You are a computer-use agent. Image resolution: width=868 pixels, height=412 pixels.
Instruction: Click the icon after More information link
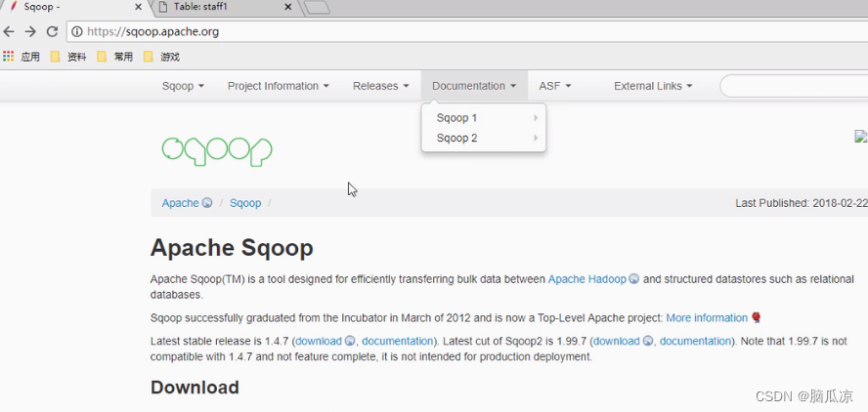coord(757,318)
